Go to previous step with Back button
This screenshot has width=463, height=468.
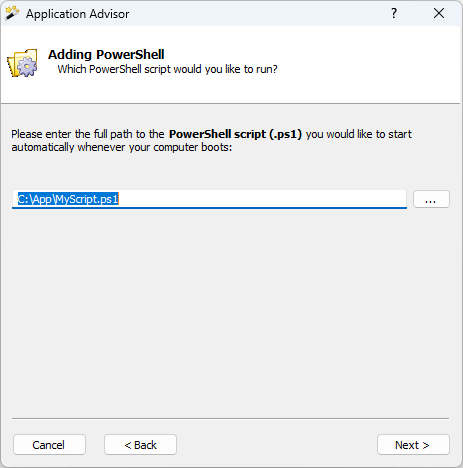click(x=140, y=445)
